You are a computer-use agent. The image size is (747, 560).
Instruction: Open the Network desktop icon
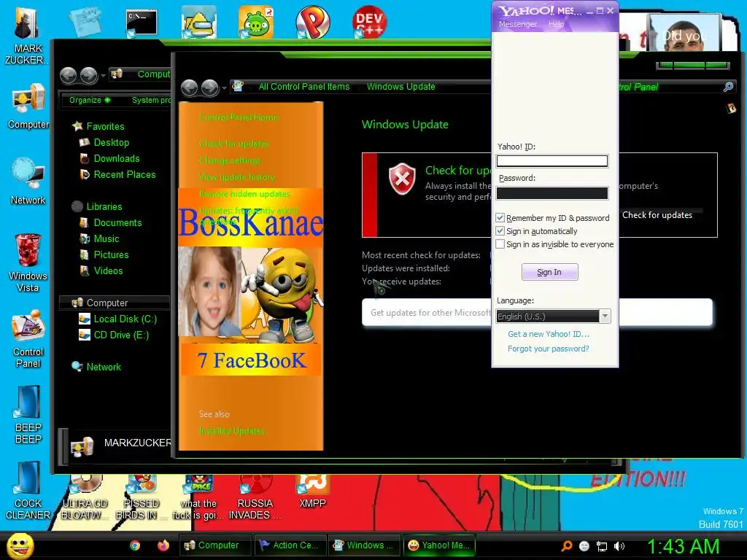(x=28, y=182)
